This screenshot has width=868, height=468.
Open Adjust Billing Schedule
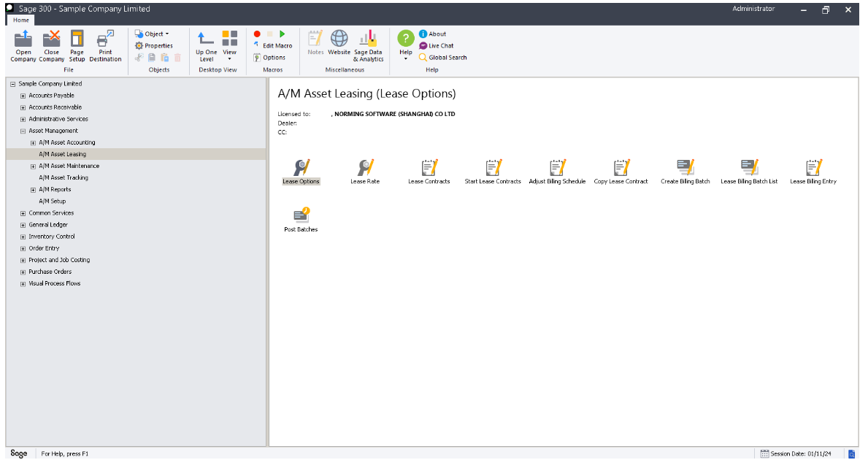point(557,171)
